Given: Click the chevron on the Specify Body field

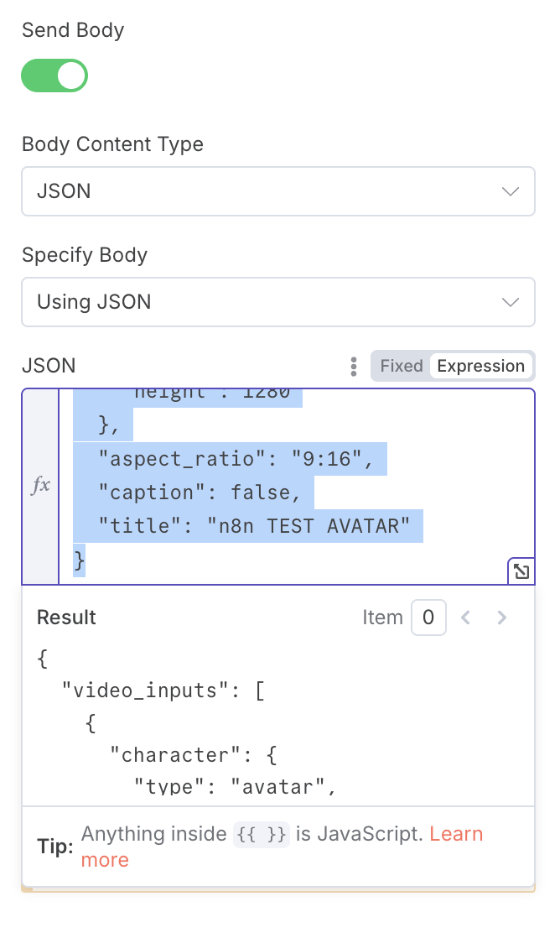Looking at the screenshot, I should pyautogui.click(x=511, y=302).
